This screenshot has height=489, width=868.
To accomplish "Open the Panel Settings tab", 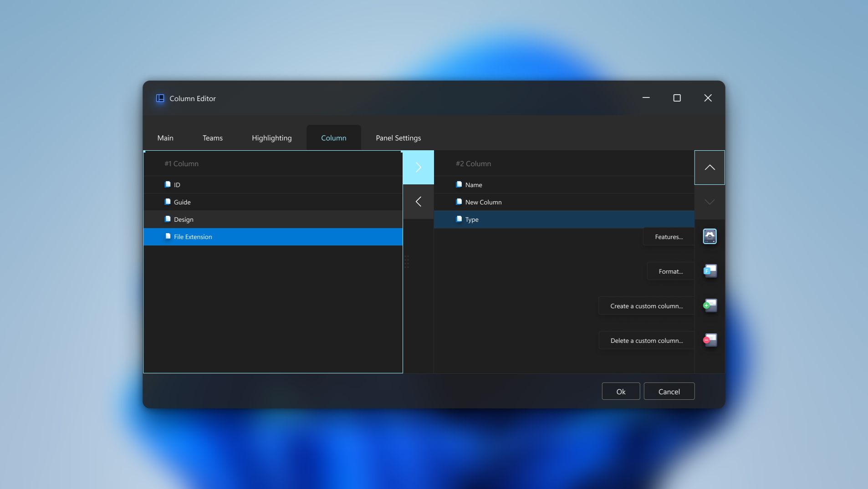I will pyautogui.click(x=398, y=138).
